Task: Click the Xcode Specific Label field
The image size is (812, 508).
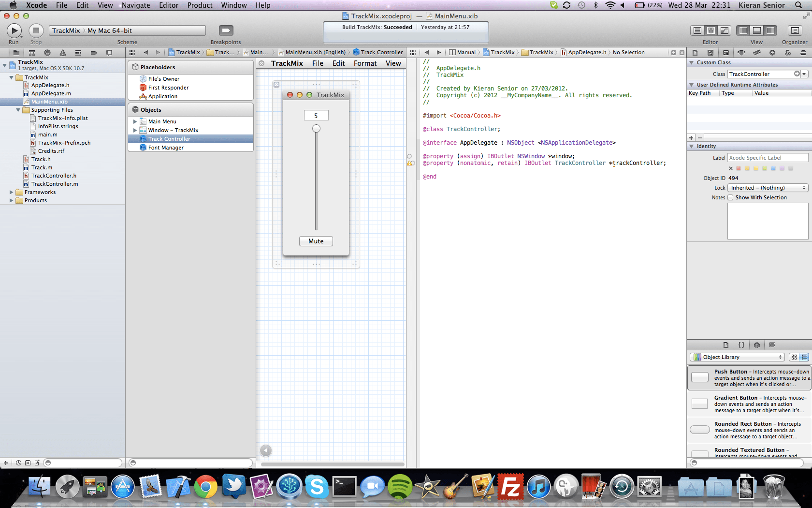Action: (x=768, y=158)
